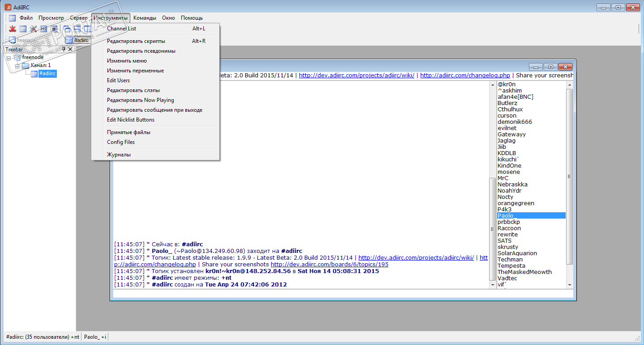Image resolution: width=644 pixels, height=345 pixels.
Task: Select Канал: 1 folder in Treebar
Action: pos(41,65)
